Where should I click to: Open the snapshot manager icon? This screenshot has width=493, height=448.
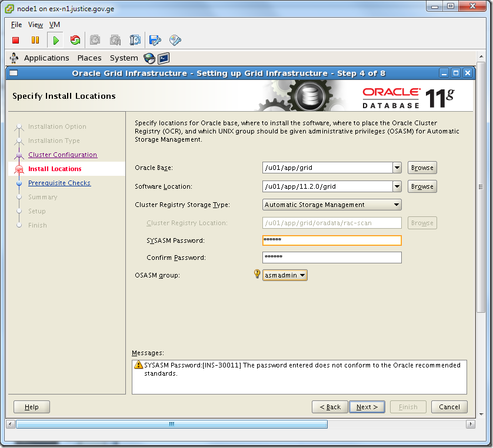tap(135, 40)
